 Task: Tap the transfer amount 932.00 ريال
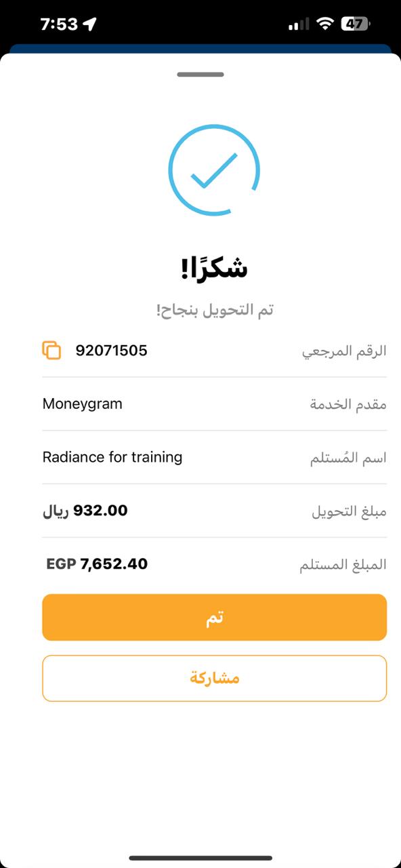pos(85,511)
